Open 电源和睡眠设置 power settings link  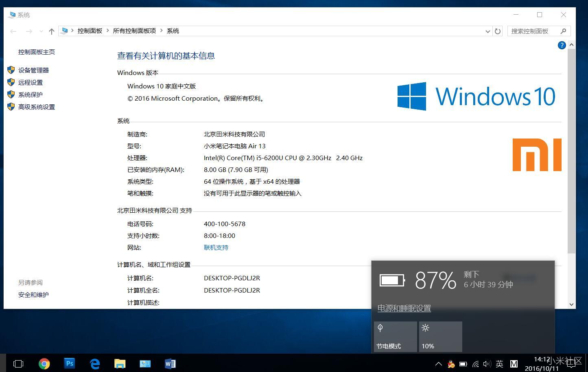pyautogui.click(x=404, y=308)
